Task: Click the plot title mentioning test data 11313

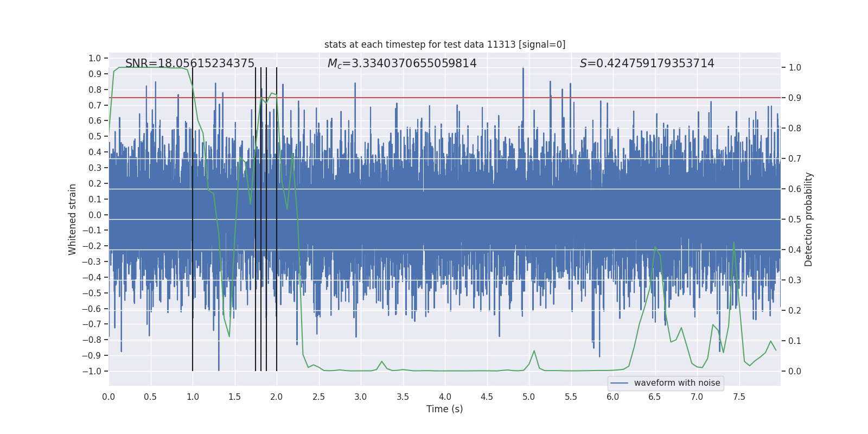Action: 445,44
